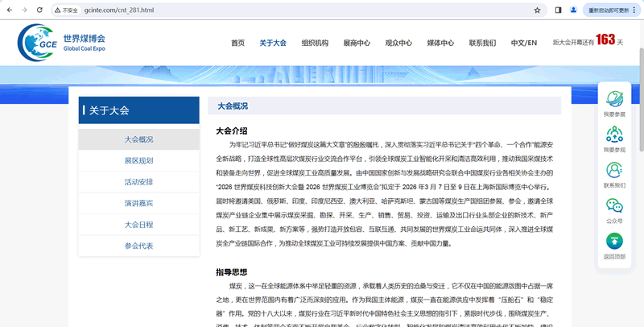The image size is (644, 327).
Task: Click the GCE 世界煤博会 logo
Action: [61, 42]
